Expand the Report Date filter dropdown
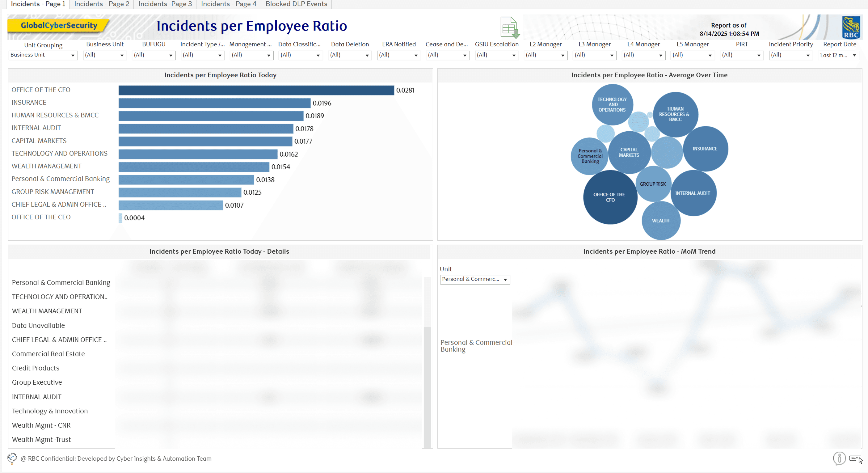 pyautogui.click(x=838, y=55)
